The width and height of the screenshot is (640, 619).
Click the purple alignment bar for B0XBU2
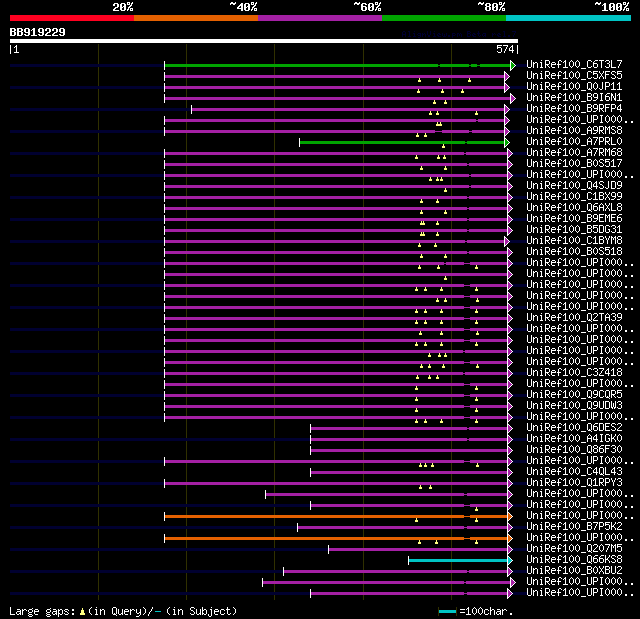[x=396, y=572]
